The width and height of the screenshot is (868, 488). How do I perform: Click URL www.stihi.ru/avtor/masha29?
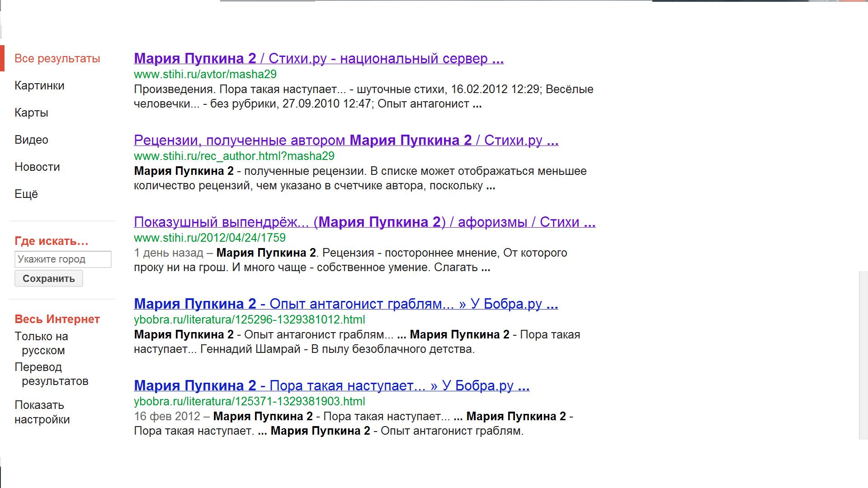(x=205, y=75)
